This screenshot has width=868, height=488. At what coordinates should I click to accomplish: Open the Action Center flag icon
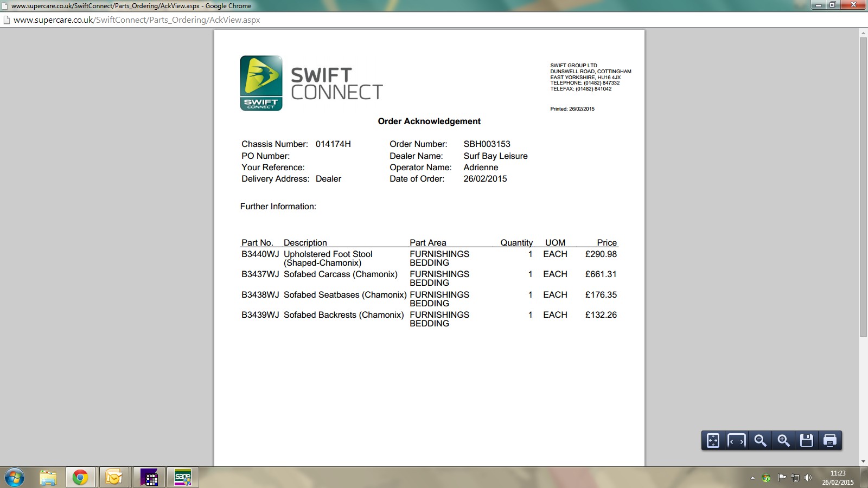click(x=782, y=478)
